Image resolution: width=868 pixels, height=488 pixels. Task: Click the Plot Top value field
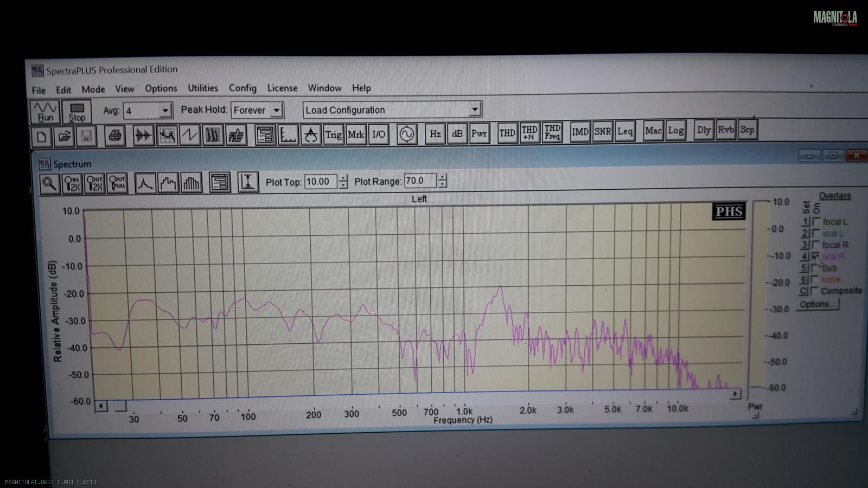point(320,182)
